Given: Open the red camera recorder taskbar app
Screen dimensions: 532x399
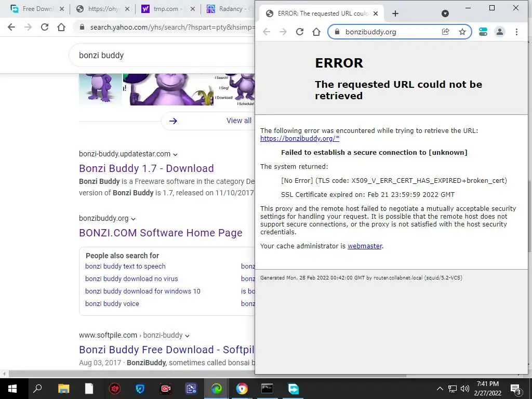Looking at the screenshot, I should point(166,389).
